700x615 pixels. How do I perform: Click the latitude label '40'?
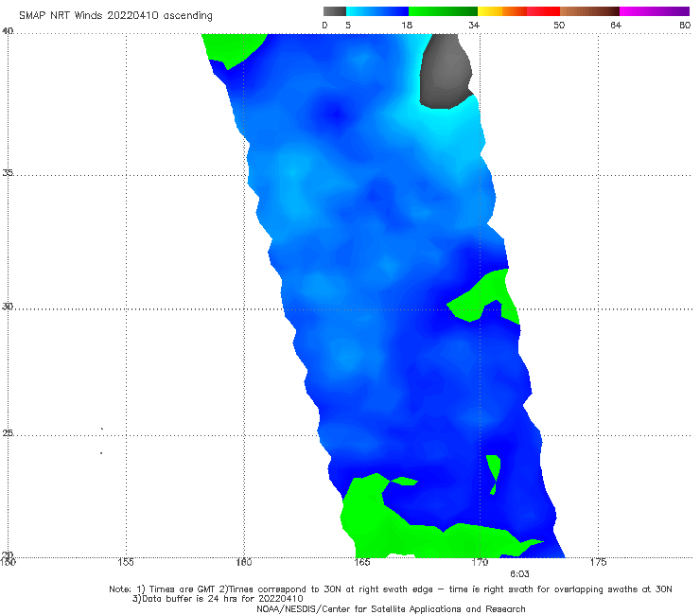coord(8,31)
